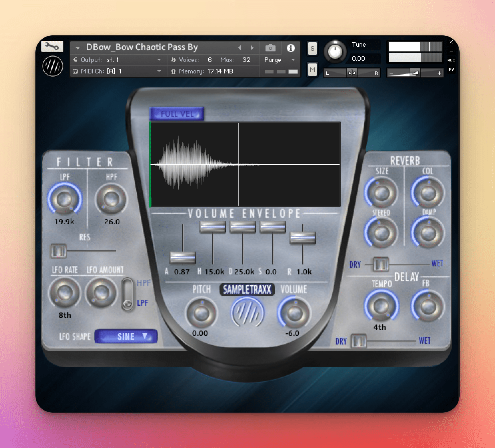Open instrument edit mode with wrench icon
This screenshot has width=495, height=448.
[52, 46]
